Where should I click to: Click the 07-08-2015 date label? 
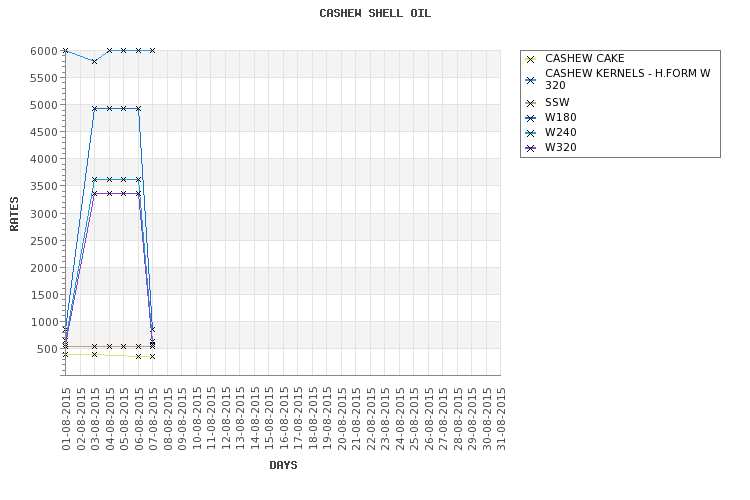coord(153,419)
